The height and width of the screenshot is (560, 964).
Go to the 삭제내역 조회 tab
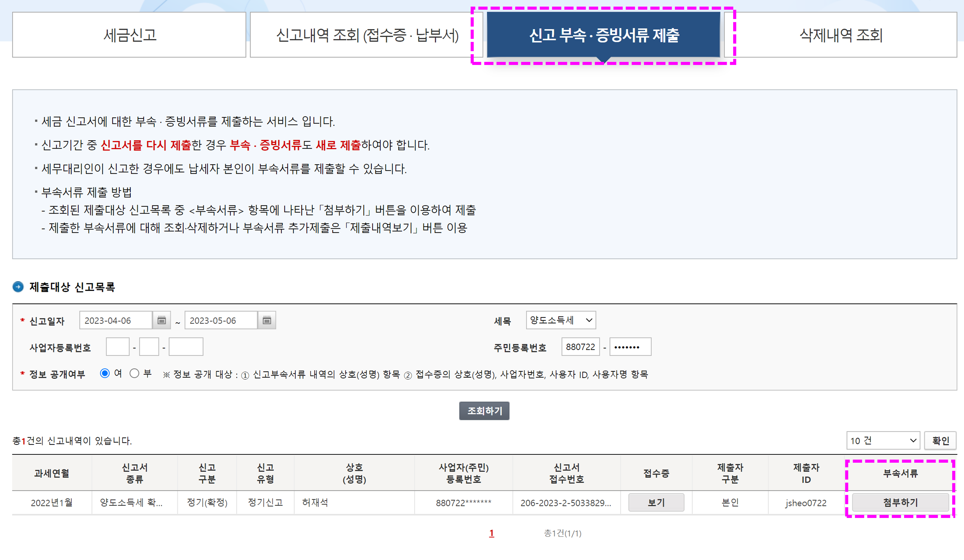pyautogui.click(x=840, y=35)
